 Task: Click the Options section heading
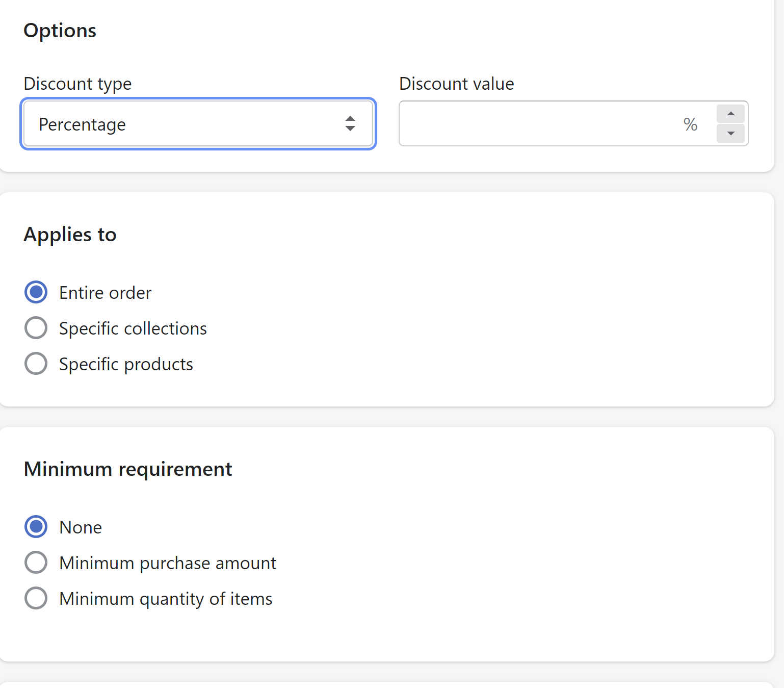pos(60,31)
